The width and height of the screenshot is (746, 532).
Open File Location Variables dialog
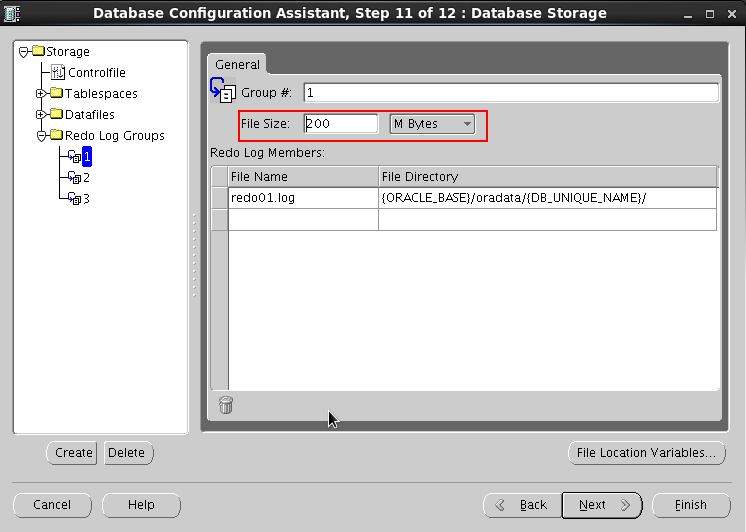click(646, 453)
